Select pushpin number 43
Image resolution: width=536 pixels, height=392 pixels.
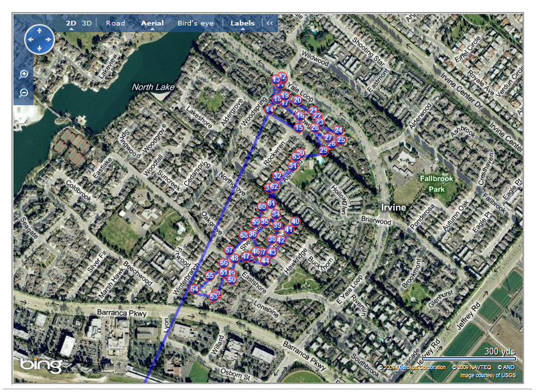tap(272, 253)
